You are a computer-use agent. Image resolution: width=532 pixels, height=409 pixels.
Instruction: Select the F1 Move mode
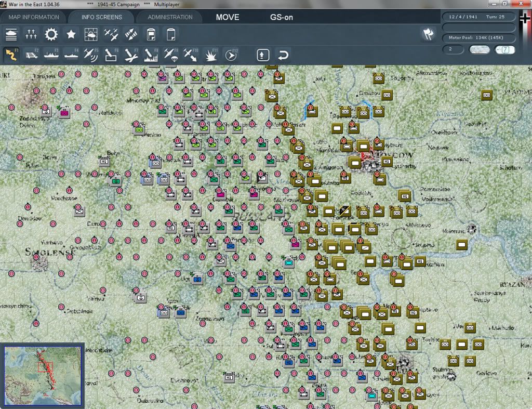pyautogui.click(x=11, y=55)
